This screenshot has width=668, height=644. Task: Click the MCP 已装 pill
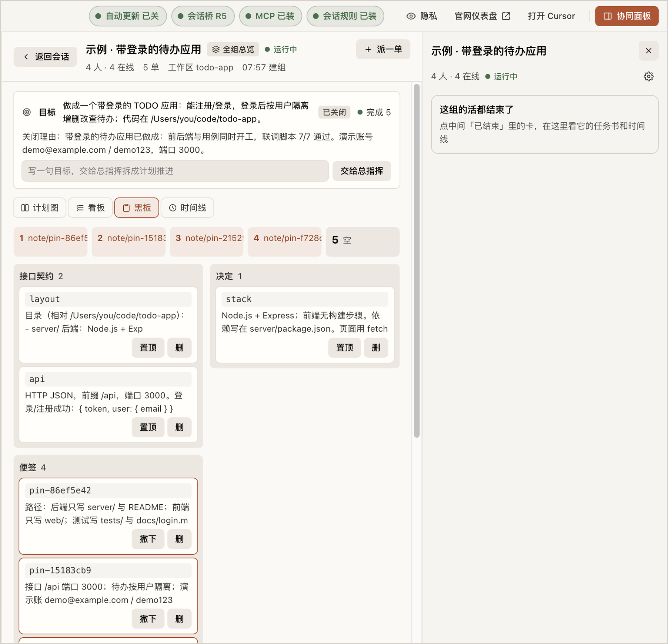[x=270, y=16]
